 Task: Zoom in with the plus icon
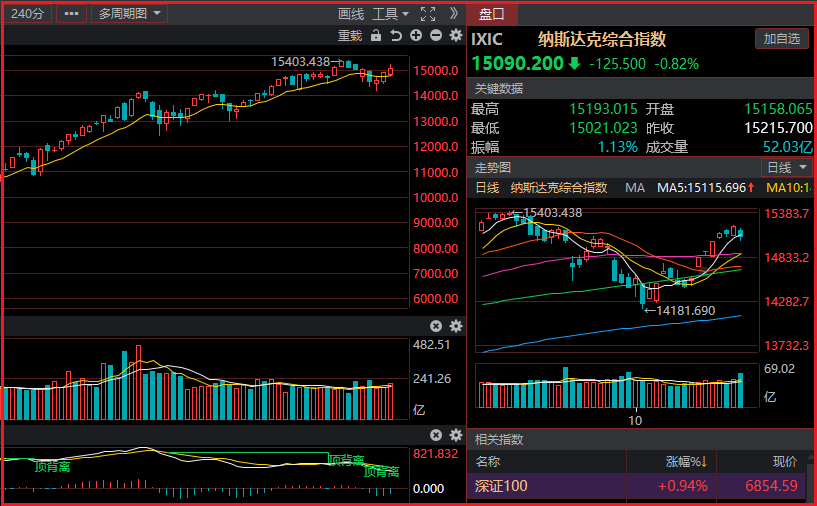[x=416, y=35]
